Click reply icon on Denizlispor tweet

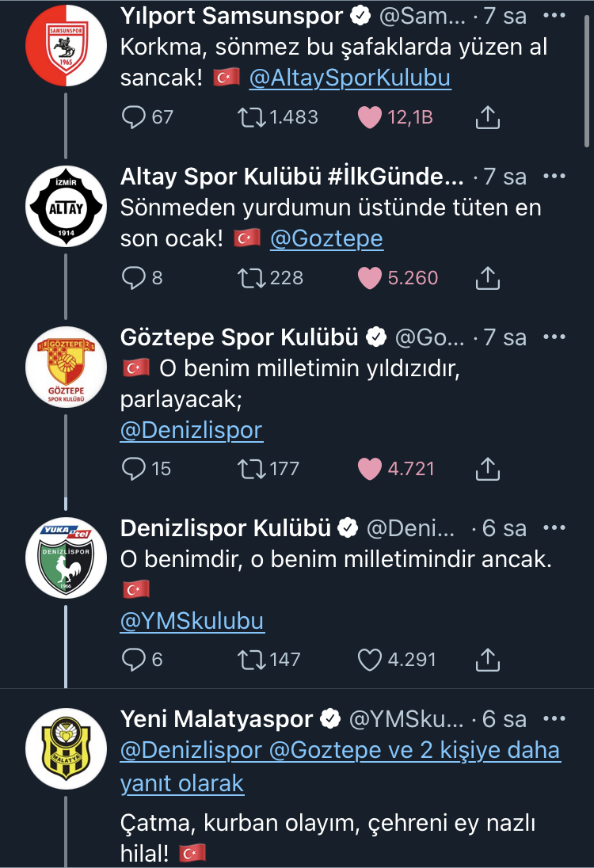point(133,660)
